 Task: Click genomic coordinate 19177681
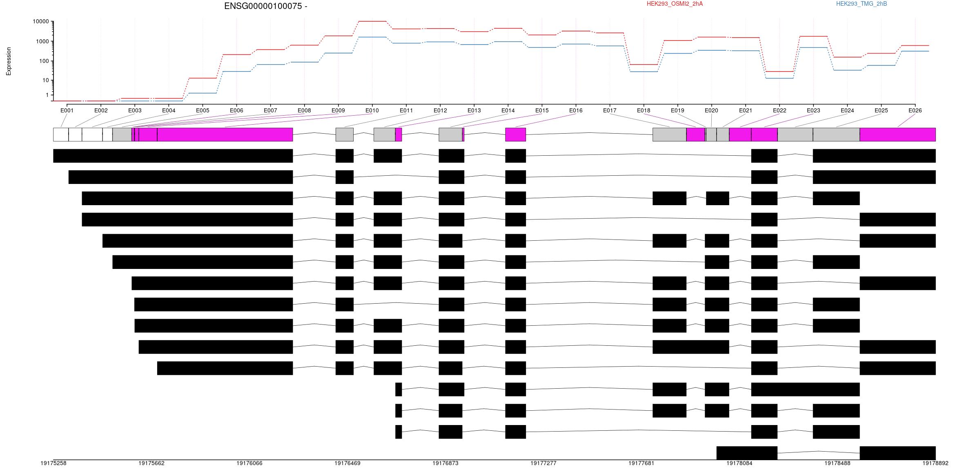click(641, 463)
